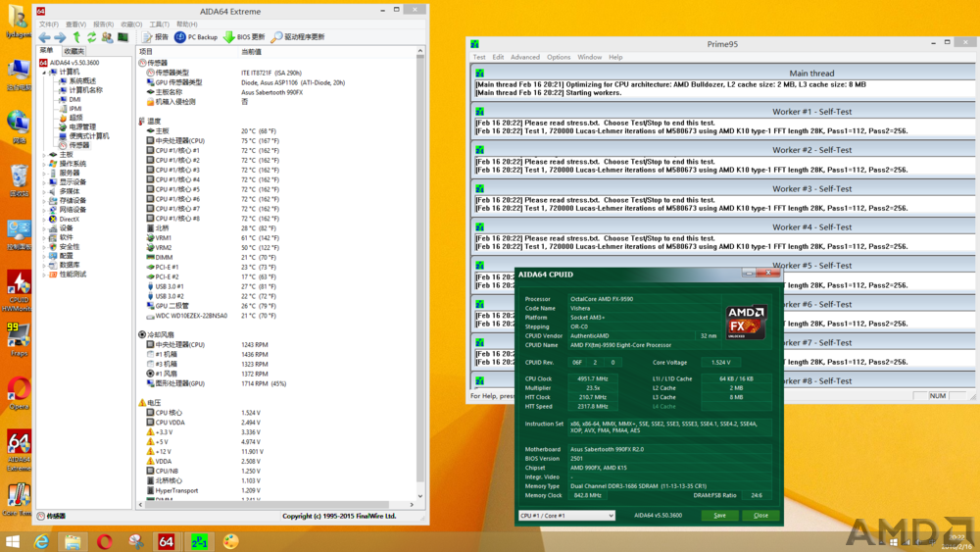Go back with the AIDA64 back arrow
The image size is (980, 552).
point(44,37)
